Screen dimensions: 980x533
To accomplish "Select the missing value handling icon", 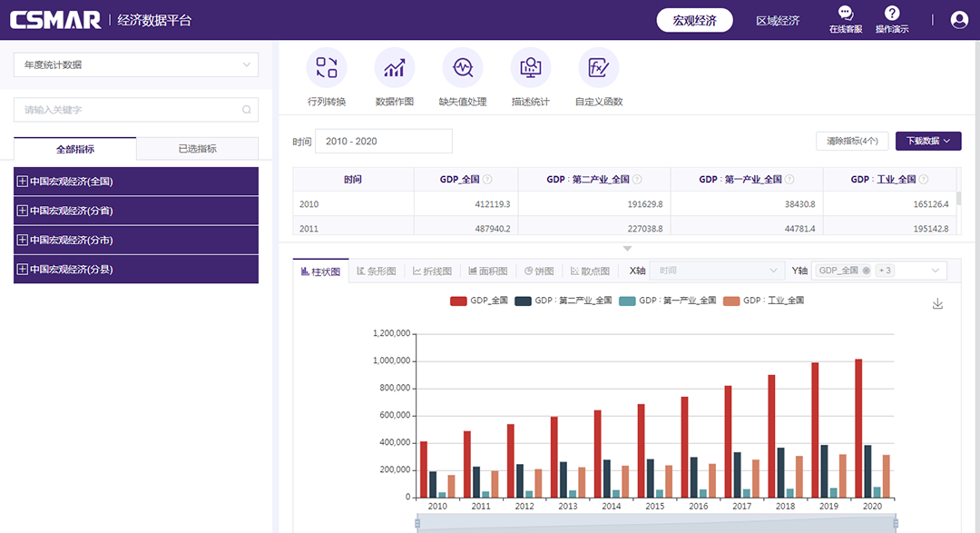I will (x=463, y=68).
